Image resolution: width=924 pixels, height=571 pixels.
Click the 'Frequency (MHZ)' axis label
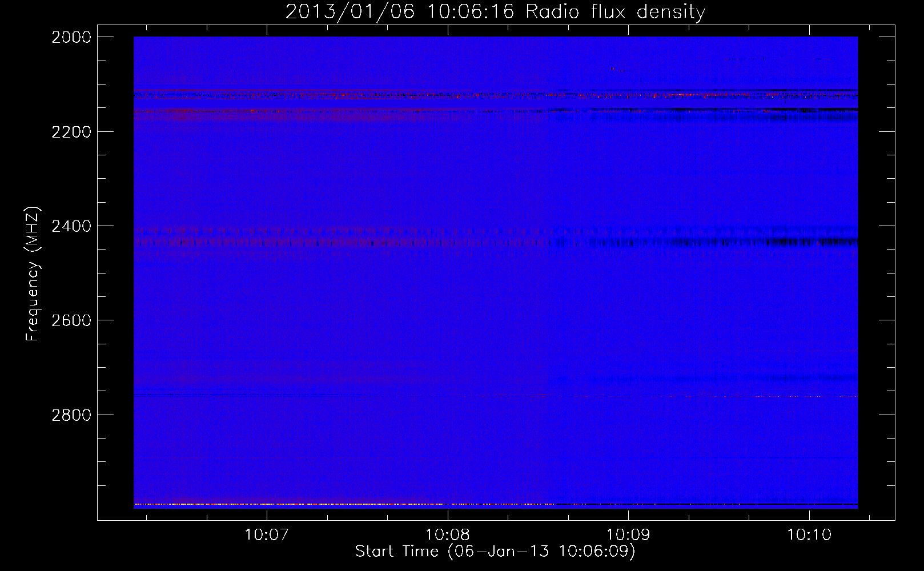tap(33, 274)
